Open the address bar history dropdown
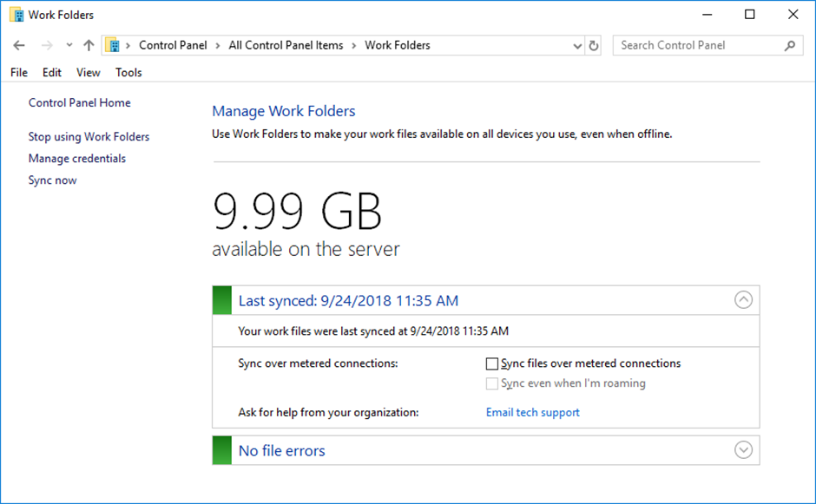 pyautogui.click(x=577, y=46)
